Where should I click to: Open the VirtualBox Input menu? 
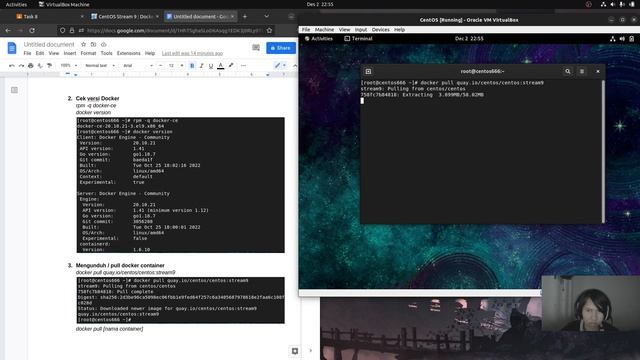(x=361, y=30)
